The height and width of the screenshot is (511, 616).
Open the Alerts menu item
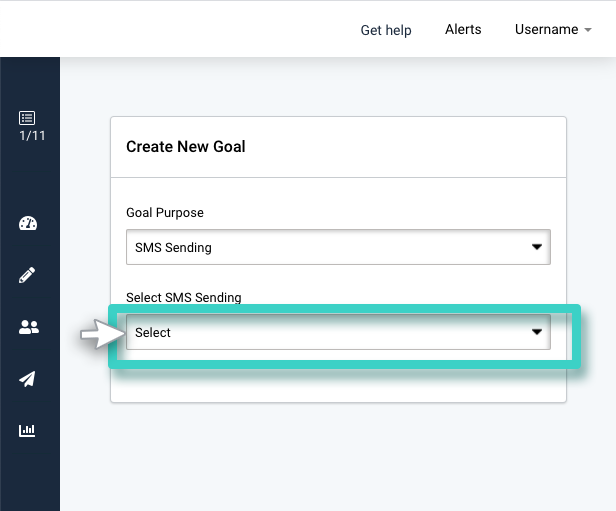(x=463, y=29)
